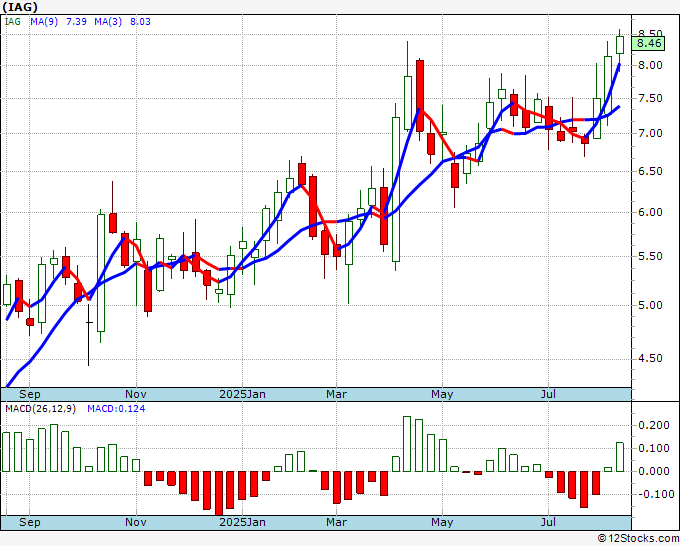Click the 7.00 price axis label
680x546 pixels.
click(650, 133)
